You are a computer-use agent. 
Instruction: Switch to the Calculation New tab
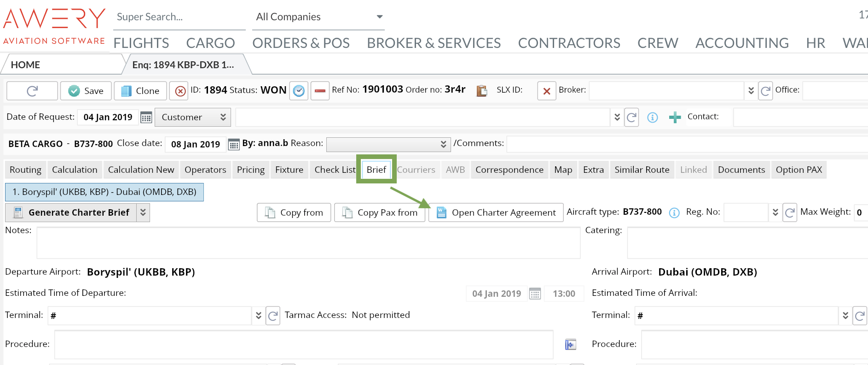[x=141, y=170]
